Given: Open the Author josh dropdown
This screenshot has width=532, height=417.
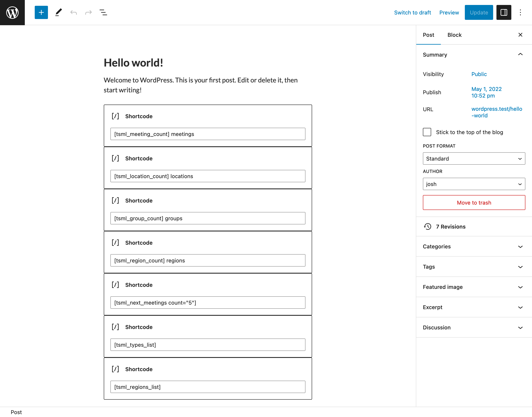Looking at the screenshot, I should tap(474, 184).
